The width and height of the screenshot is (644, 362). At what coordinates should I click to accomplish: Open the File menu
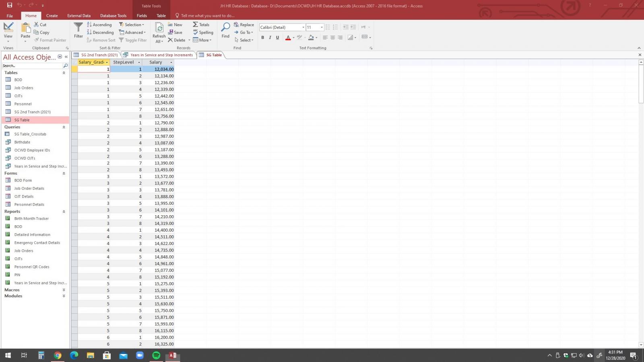tap(10, 16)
